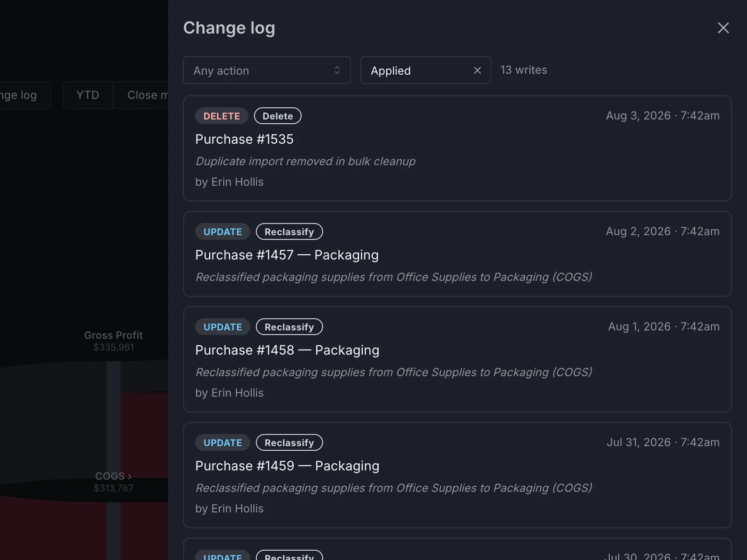Open the Purchase #1535 entry
Screen dimensions: 747x560
tap(457, 148)
